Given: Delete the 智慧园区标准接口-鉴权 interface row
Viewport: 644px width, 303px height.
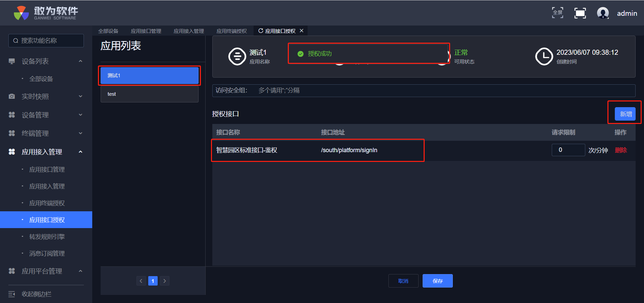Looking at the screenshot, I should (x=621, y=150).
